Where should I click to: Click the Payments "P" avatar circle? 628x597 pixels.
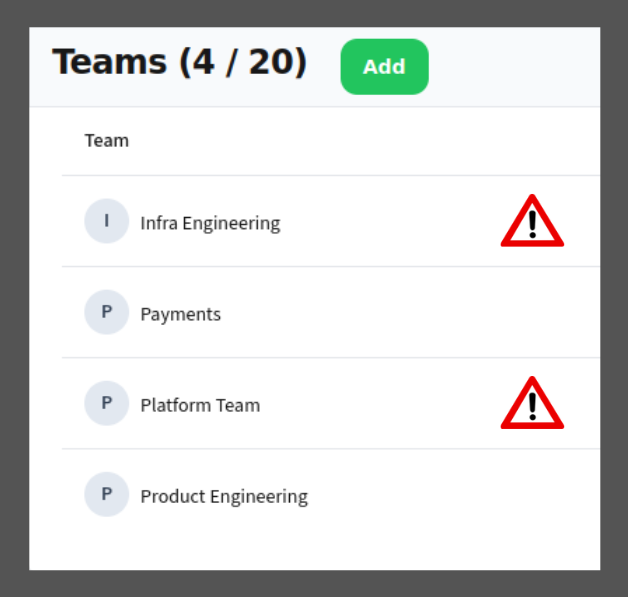(x=107, y=312)
